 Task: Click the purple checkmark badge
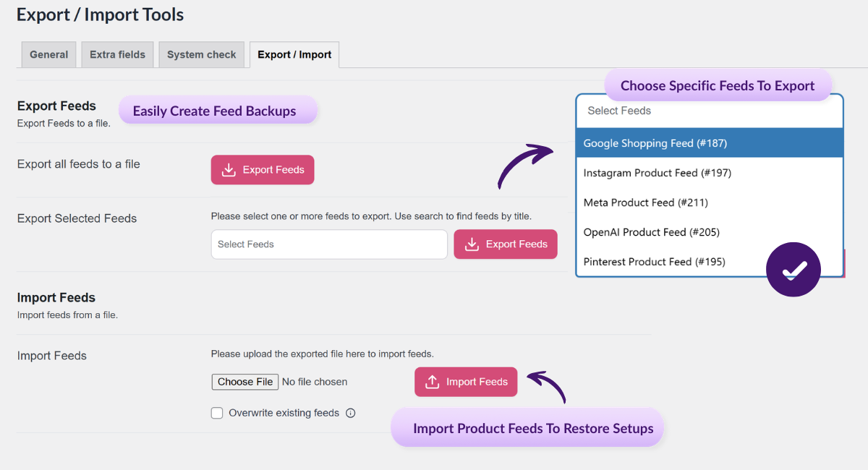[793, 269]
